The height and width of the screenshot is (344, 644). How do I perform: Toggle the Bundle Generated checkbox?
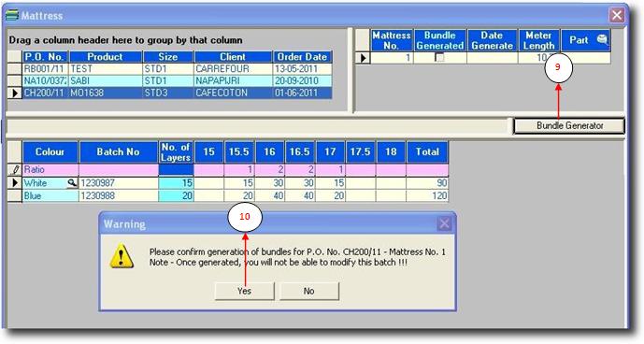(x=439, y=58)
